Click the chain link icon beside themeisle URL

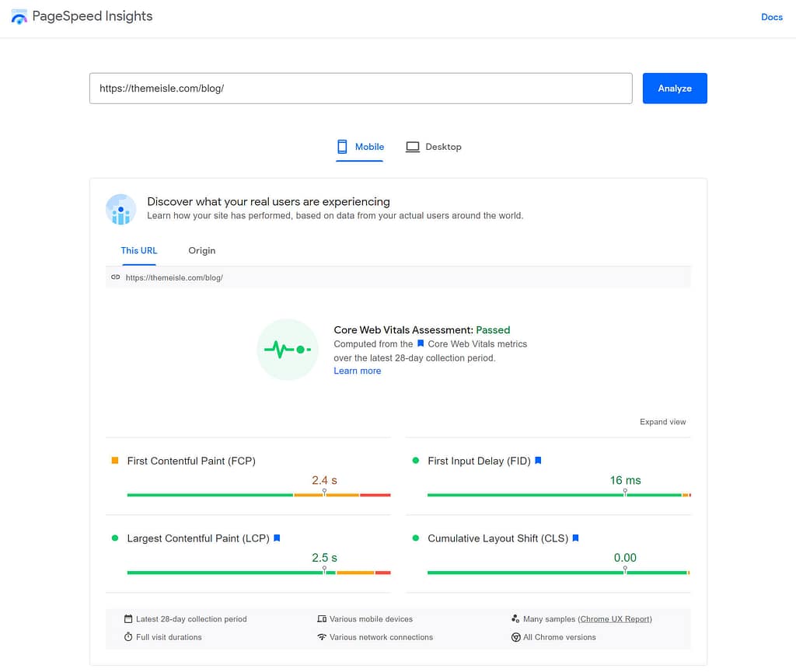pos(117,277)
